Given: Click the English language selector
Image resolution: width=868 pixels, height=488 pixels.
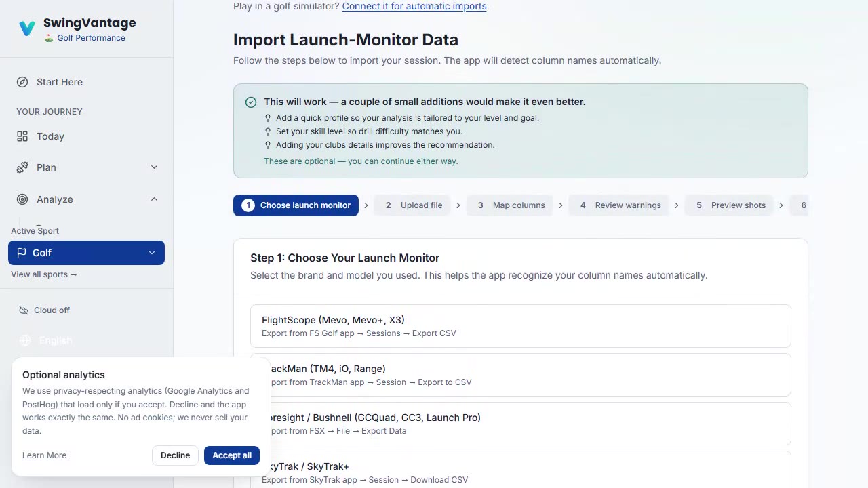Looking at the screenshot, I should [x=45, y=340].
